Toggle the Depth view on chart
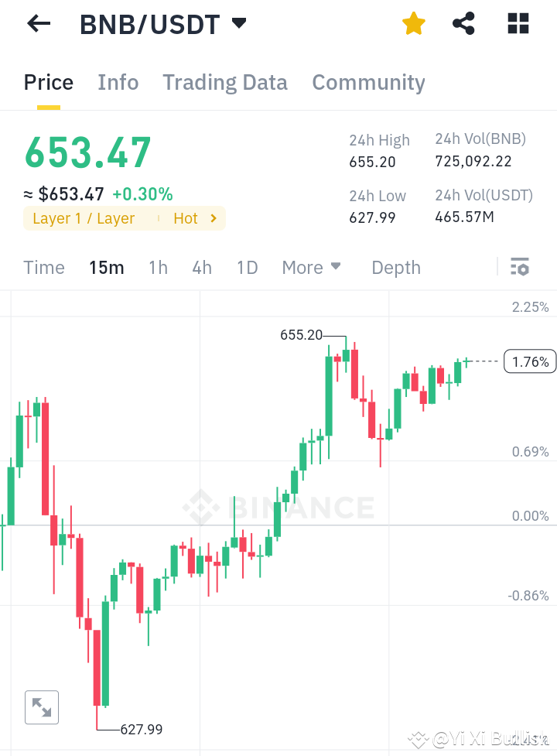557x756 pixels. (395, 267)
